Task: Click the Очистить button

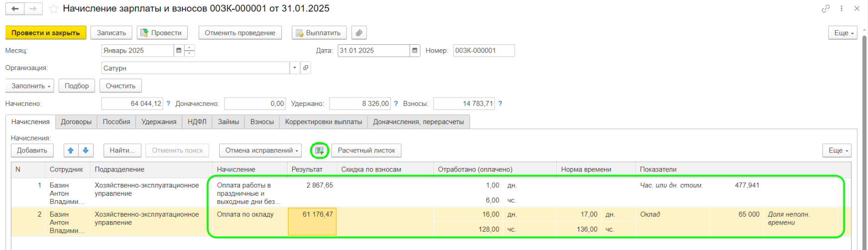Action: coord(121,86)
